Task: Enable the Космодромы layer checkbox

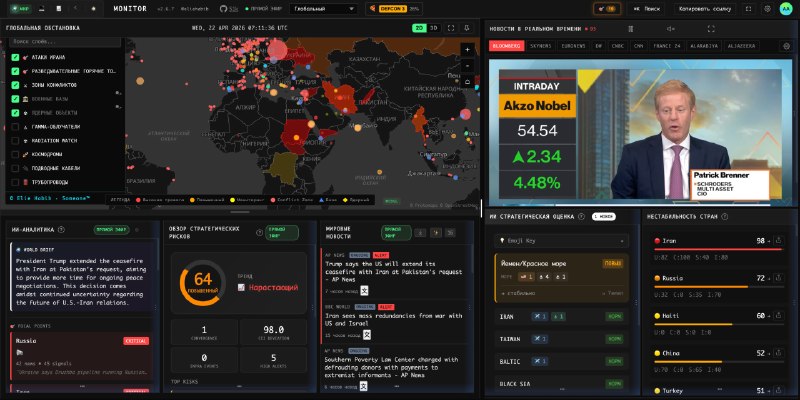Action: (x=15, y=154)
